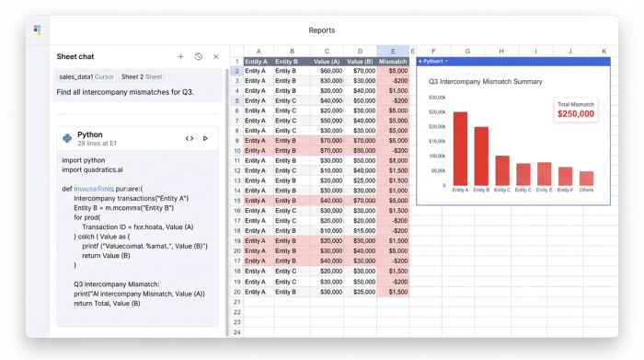The image size is (644, 360).
Task: Click the 'return Total, Value (B)' code line
Action: [108, 303]
